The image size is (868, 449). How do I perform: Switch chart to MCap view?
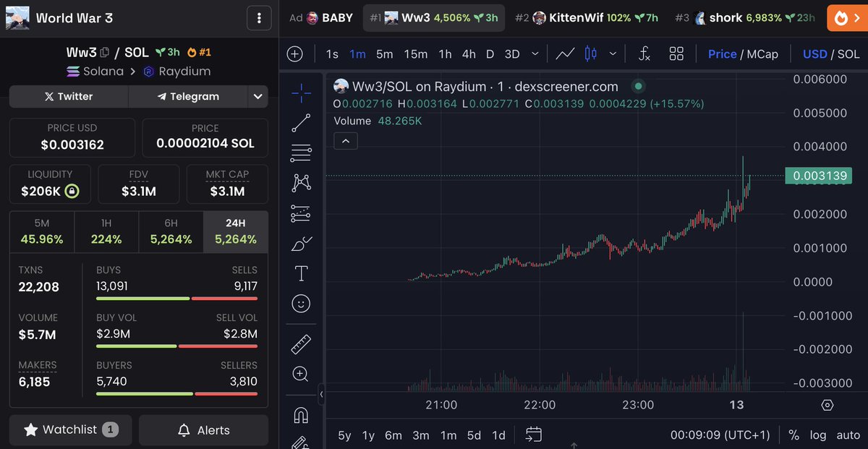(x=762, y=54)
